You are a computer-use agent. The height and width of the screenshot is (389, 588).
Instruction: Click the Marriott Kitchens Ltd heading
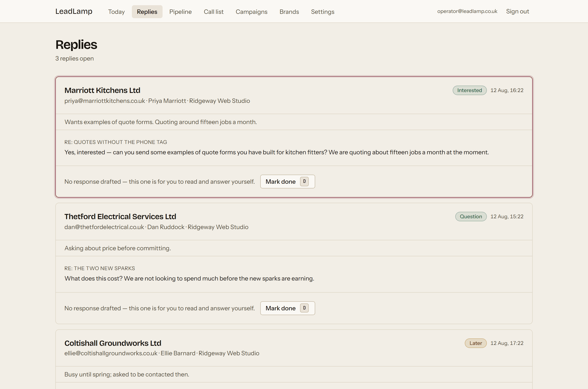coord(102,90)
